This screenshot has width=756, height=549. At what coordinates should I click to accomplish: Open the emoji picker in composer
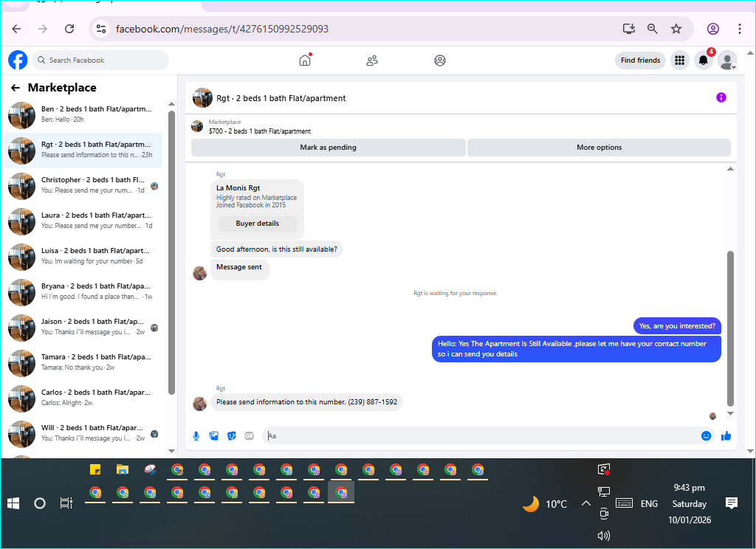[706, 435]
